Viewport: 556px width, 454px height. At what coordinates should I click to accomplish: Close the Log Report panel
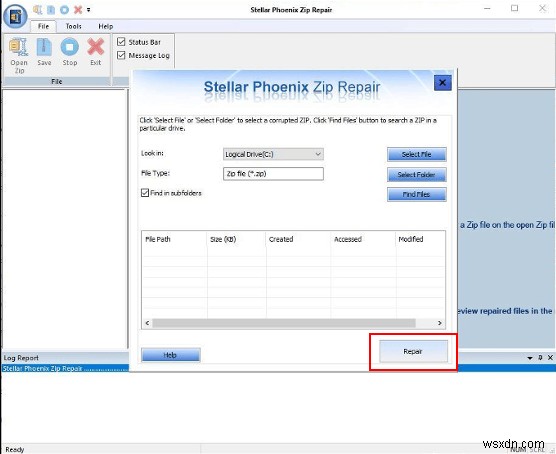point(550,358)
